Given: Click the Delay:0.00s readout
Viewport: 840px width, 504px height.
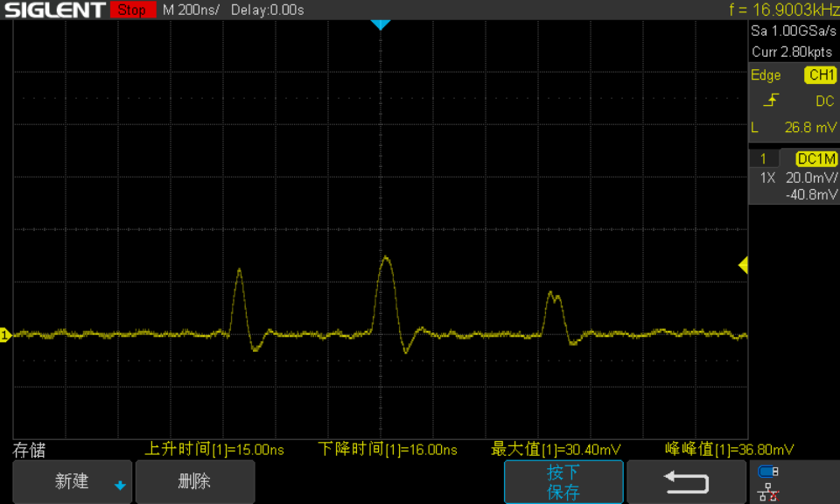Looking at the screenshot, I should coord(268,10).
